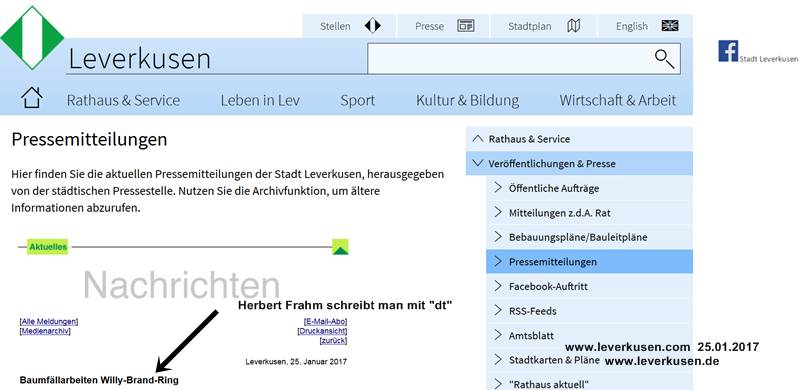The image size is (800, 390).
Task: Open the Medienarchiv link
Action: pyautogui.click(x=44, y=331)
